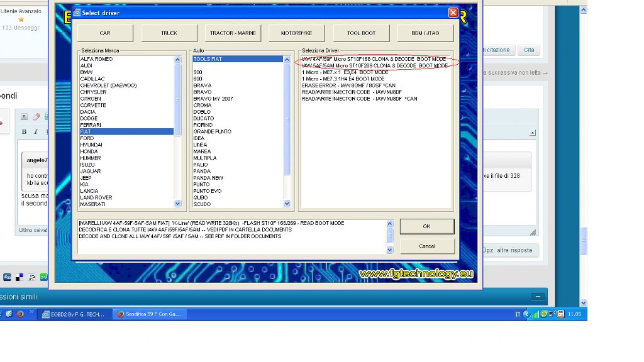644x362 pixels.
Task: Select FERRARI brand
Action: pyautogui.click(x=91, y=125)
